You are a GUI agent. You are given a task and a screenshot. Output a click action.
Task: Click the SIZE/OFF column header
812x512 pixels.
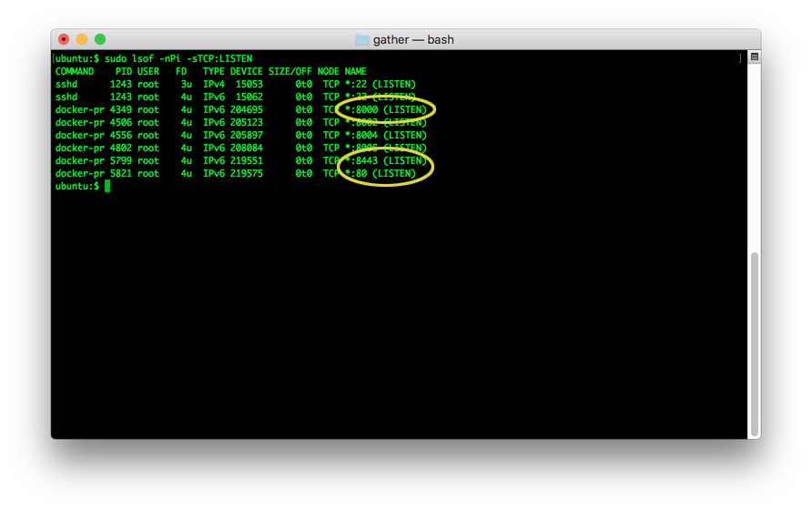pyautogui.click(x=290, y=71)
